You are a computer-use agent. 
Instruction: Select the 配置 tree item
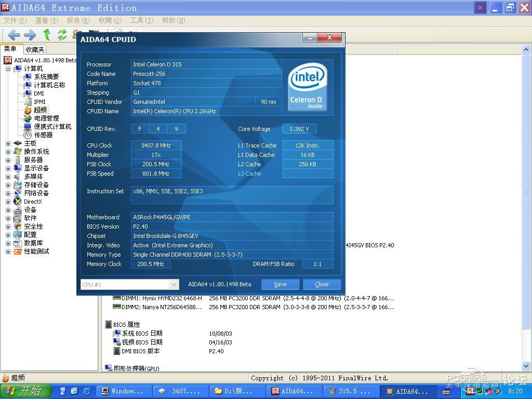(x=30, y=235)
